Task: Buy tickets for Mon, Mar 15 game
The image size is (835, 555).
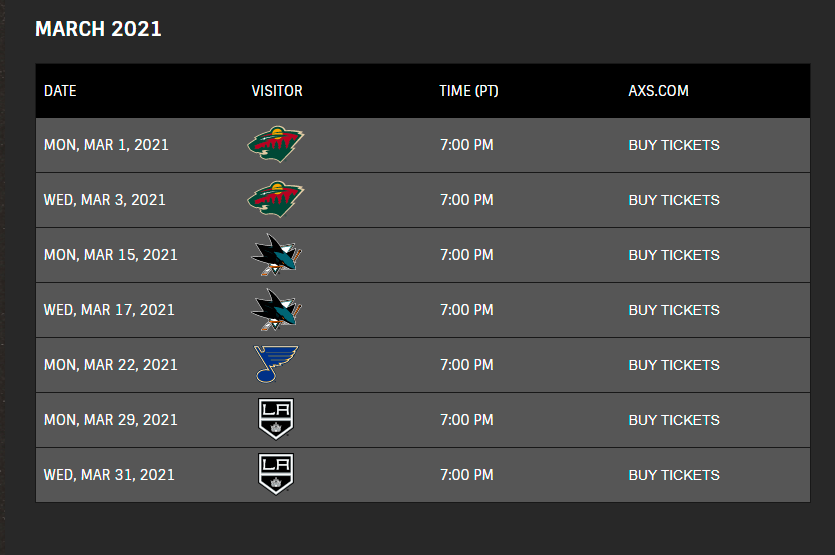Action: [x=673, y=255]
